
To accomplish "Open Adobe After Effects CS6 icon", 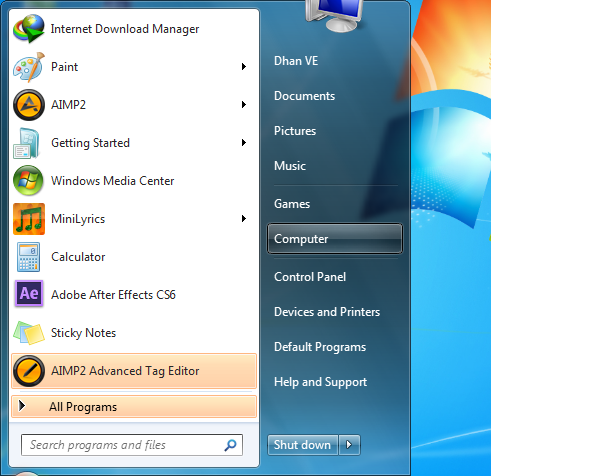I will coord(29,294).
